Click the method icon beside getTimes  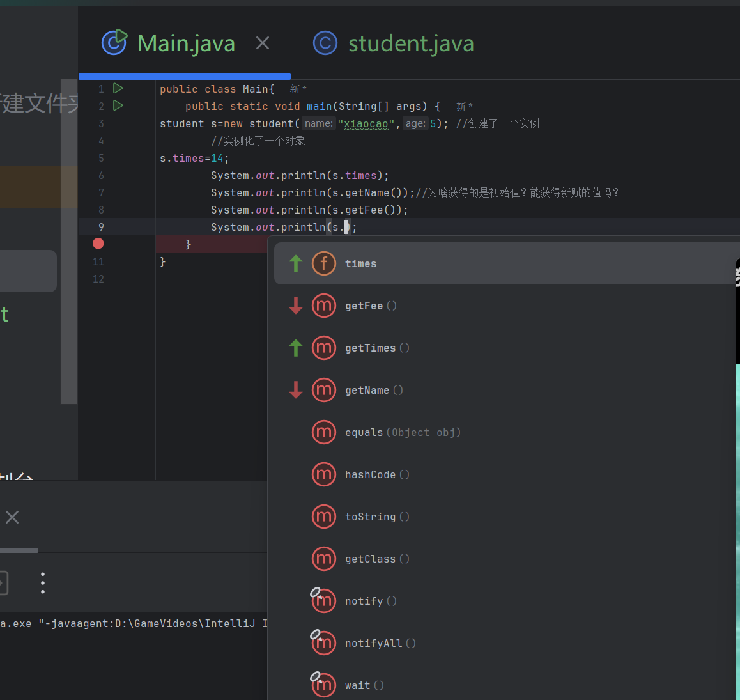(324, 348)
